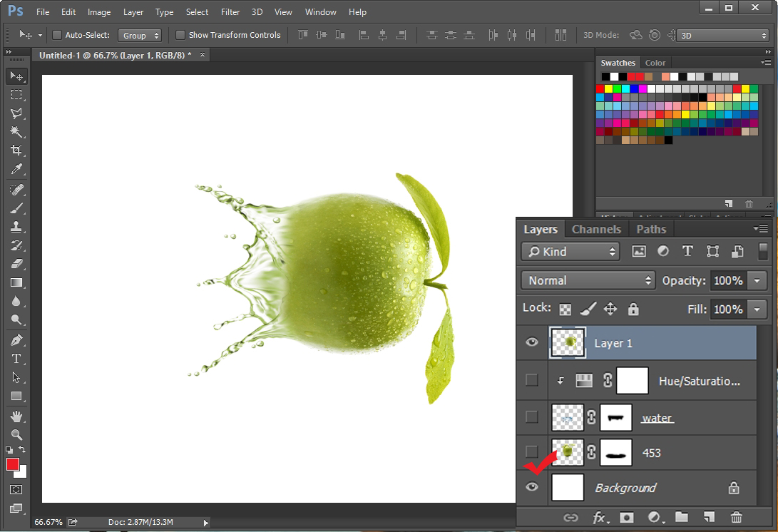Select the Horizontal Type tool
The height and width of the screenshot is (532, 778).
tap(16, 358)
